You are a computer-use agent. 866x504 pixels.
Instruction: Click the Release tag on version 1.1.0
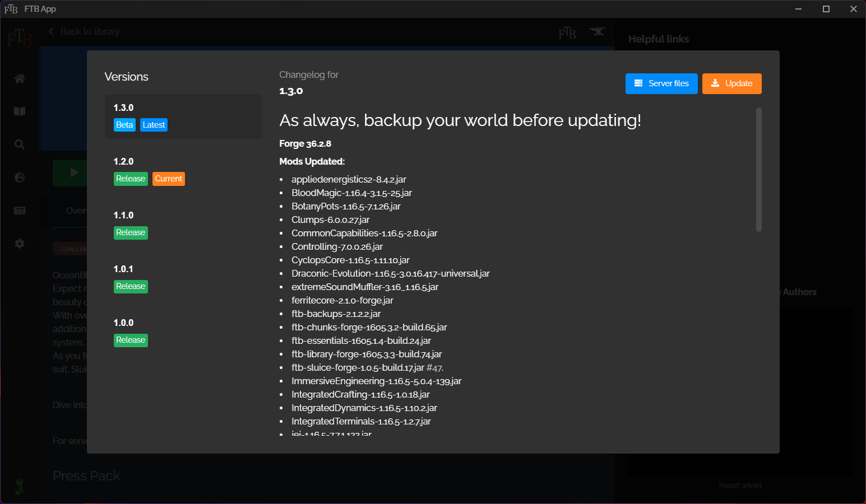(131, 232)
